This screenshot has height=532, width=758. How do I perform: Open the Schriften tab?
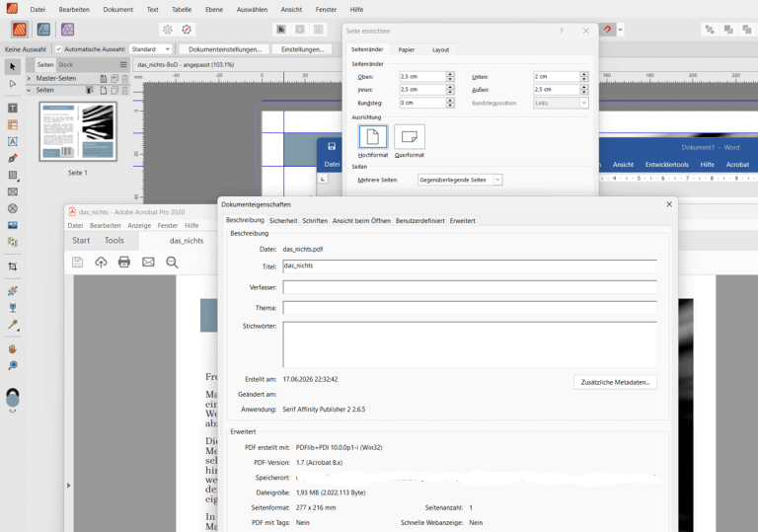pos(315,220)
